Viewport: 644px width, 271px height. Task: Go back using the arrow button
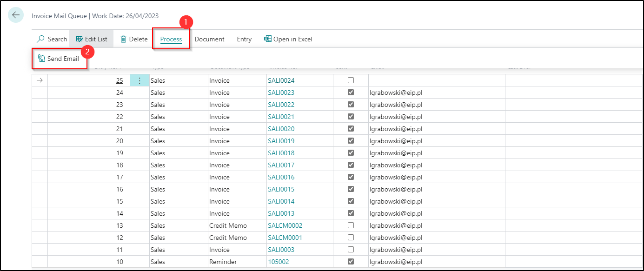tap(16, 15)
